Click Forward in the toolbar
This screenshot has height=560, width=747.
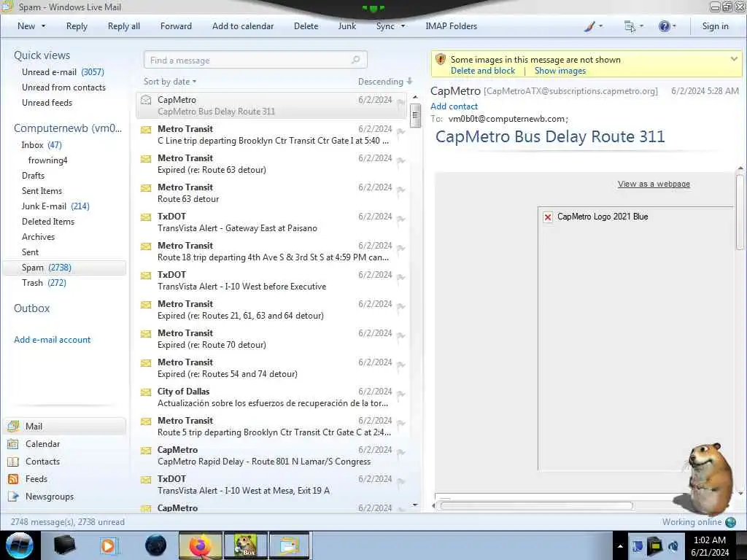pos(176,26)
